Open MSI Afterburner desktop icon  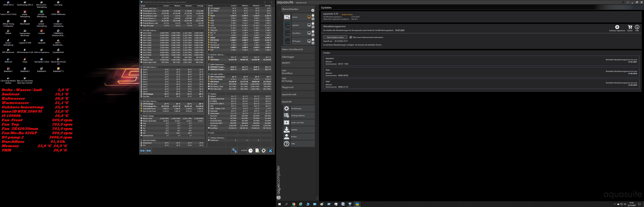coord(8,51)
